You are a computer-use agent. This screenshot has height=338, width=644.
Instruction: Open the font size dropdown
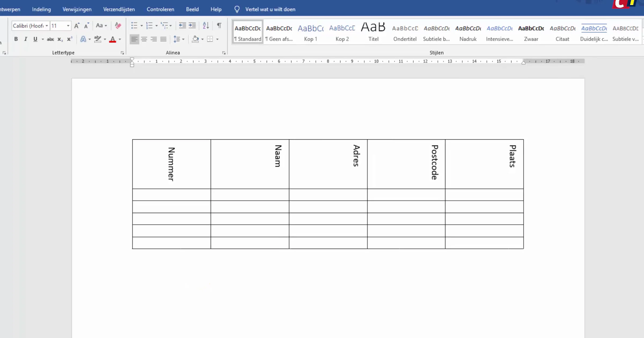point(68,26)
